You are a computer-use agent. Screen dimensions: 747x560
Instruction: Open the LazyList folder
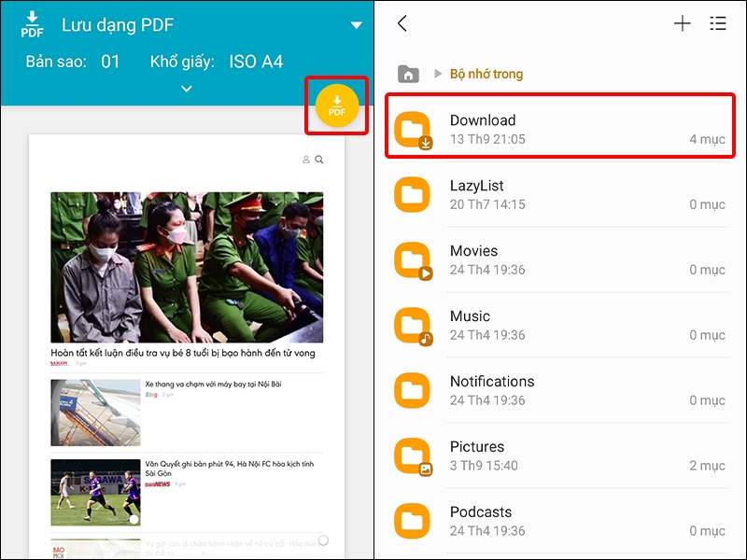pos(560,194)
